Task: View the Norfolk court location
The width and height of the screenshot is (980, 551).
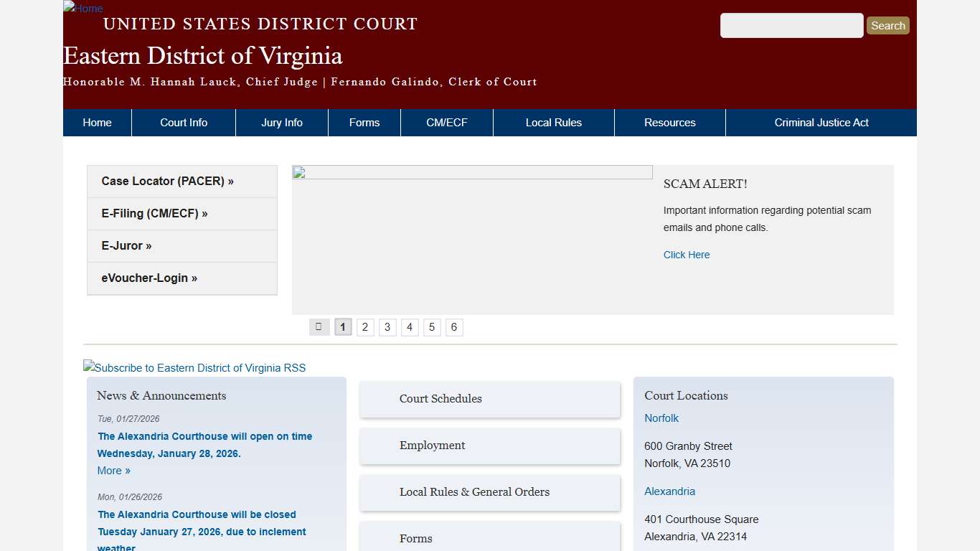Action: pyautogui.click(x=661, y=418)
